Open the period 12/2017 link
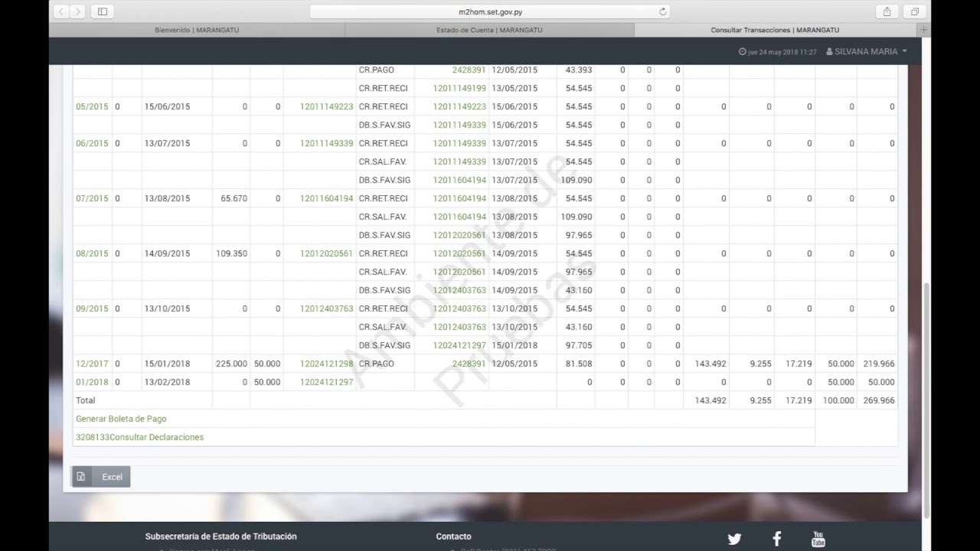Screen dimensions: 980x551 click(92, 364)
